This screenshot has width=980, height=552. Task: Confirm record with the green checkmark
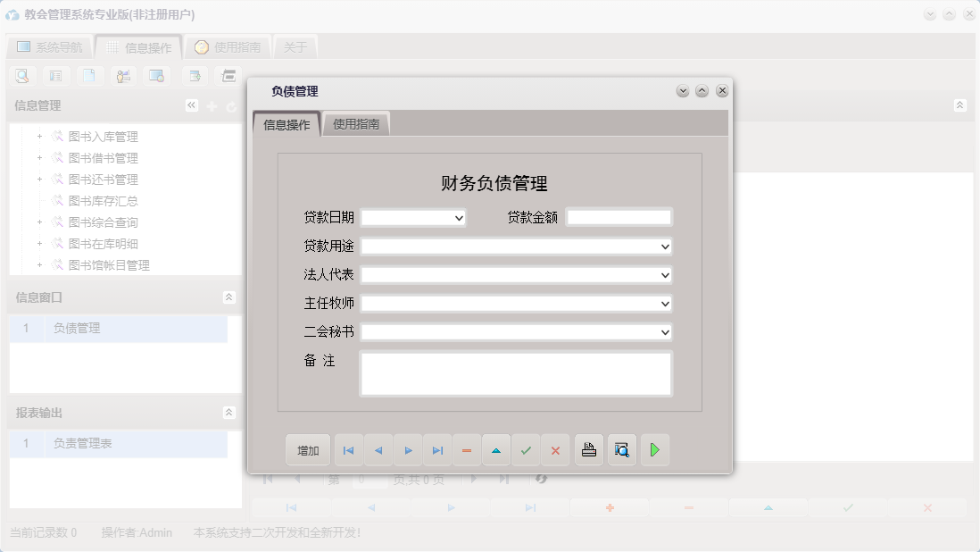(x=526, y=449)
